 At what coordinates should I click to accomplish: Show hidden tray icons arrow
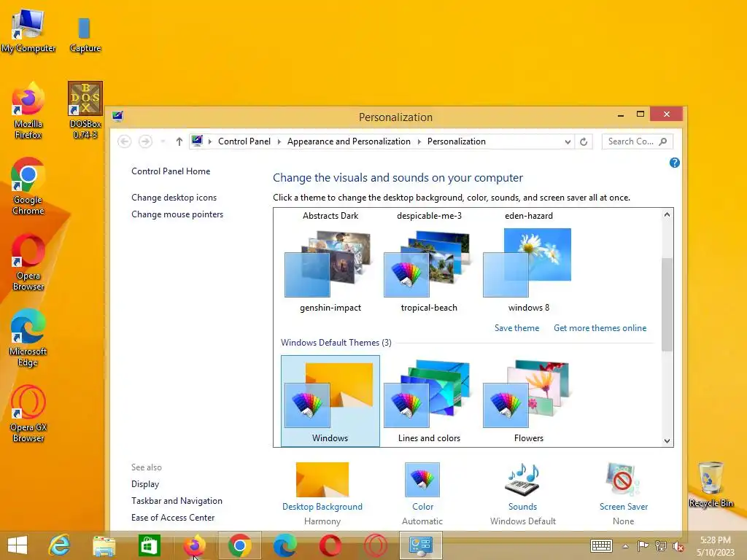[625, 546]
